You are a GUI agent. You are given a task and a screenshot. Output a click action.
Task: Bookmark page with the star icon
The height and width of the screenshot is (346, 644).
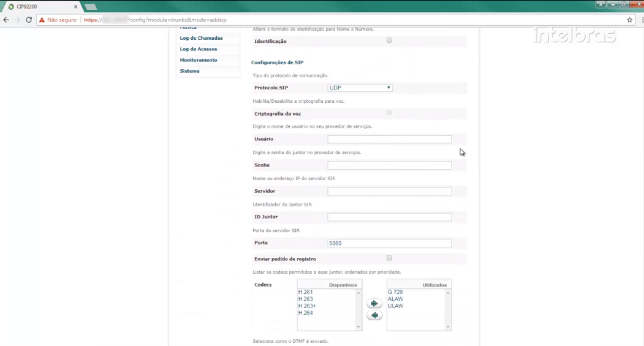(629, 20)
